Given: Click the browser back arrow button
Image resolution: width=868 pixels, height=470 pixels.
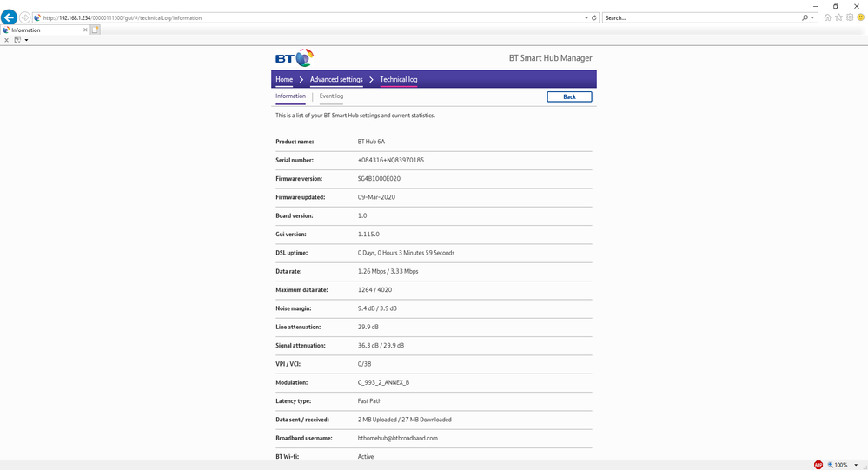Looking at the screenshot, I should tap(10, 17).
